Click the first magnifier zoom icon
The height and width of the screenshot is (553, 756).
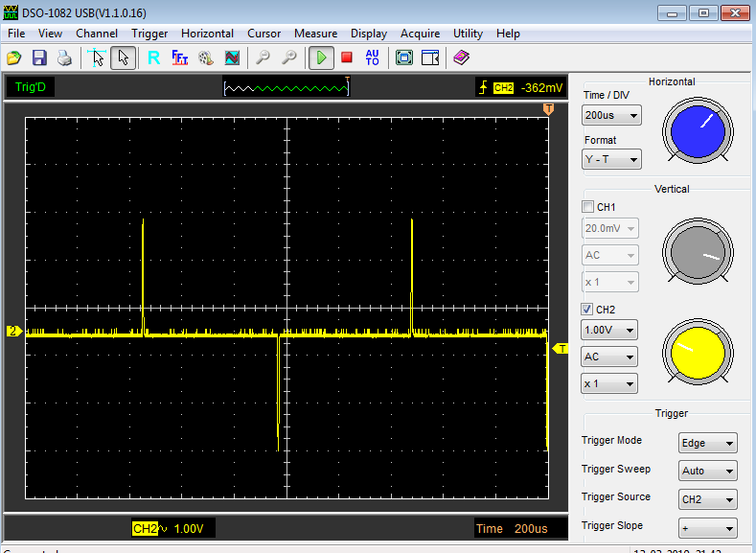click(263, 58)
